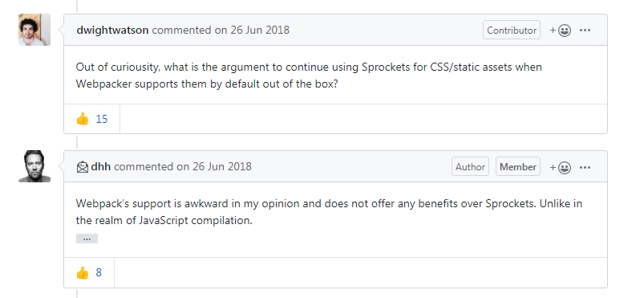Image resolution: width=644 pixels, height=298 pixels.
Task: Expand hidden quoted text in dhh's comment
Action: (87, 239)
